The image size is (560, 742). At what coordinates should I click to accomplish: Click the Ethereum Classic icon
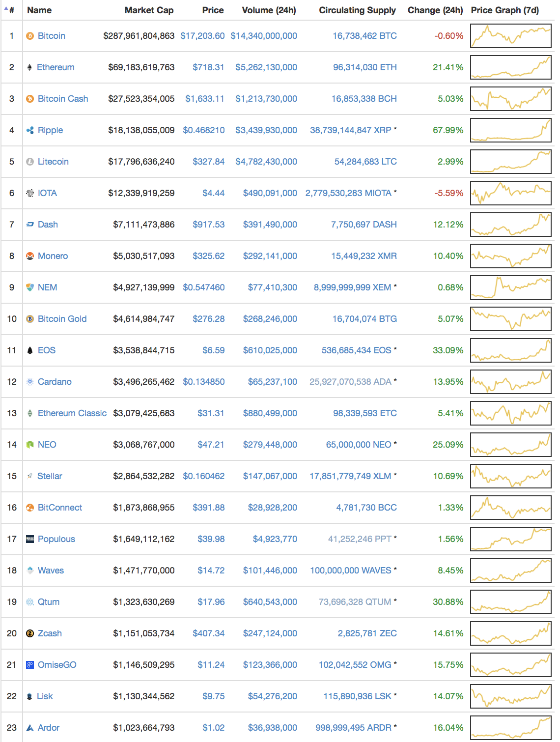30,413
